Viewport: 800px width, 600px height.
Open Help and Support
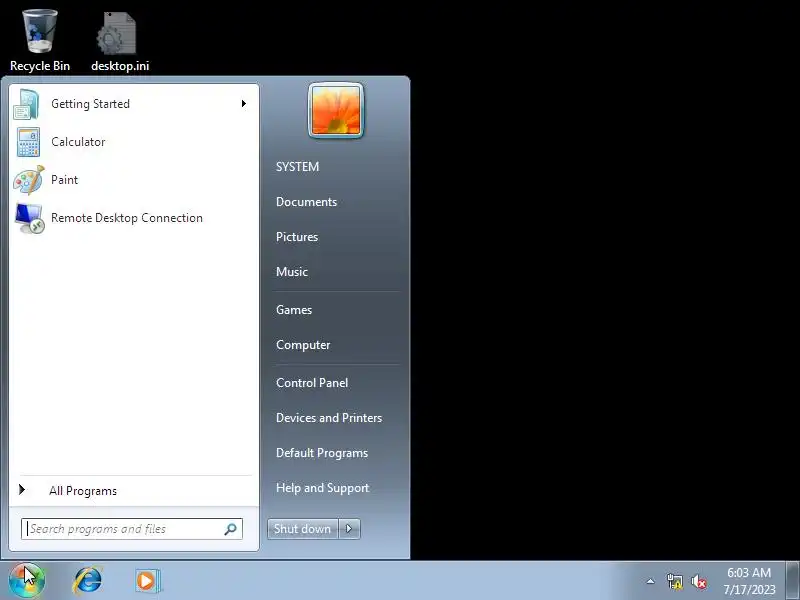(322, 488)
